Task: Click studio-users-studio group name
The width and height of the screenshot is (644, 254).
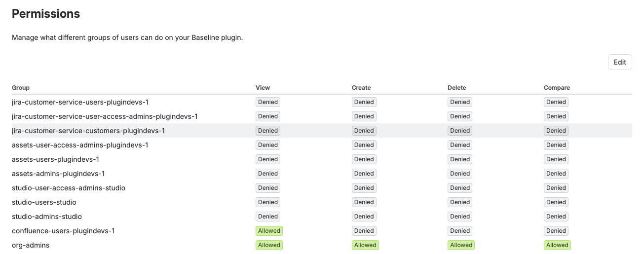Action: point(44,202)
